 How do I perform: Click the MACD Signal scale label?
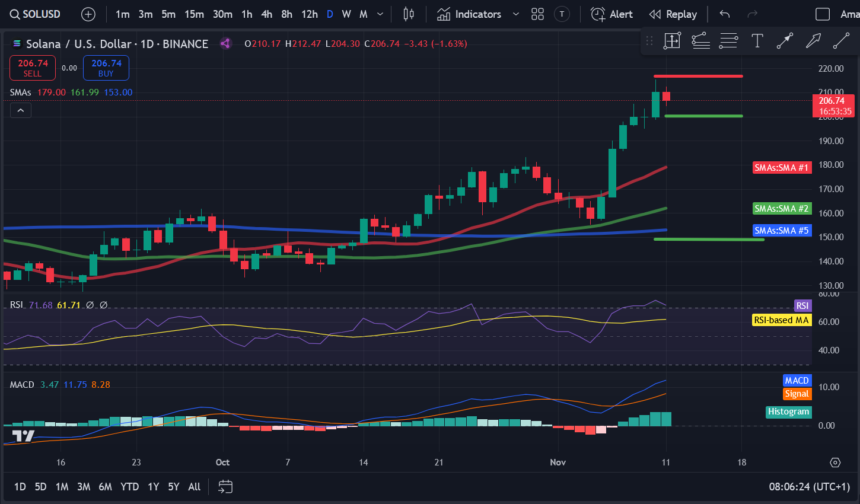click(797, 394)
